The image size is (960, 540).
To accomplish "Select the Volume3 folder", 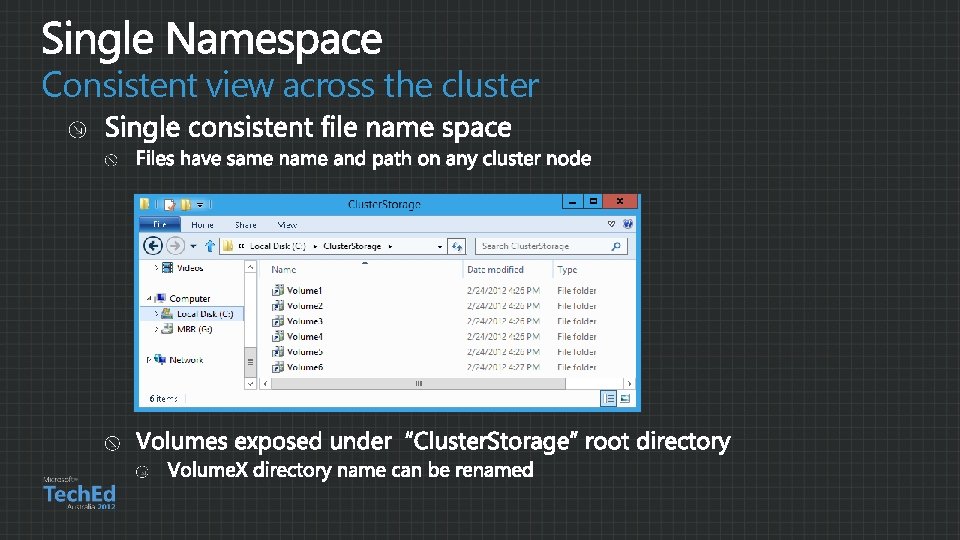I will tap(304, 321).
